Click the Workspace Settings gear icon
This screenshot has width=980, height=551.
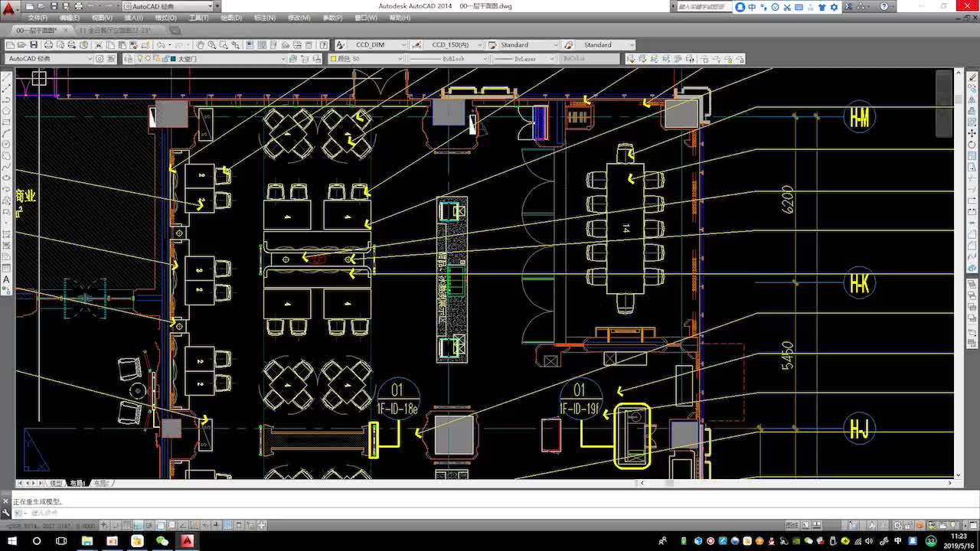coord(100,58)
